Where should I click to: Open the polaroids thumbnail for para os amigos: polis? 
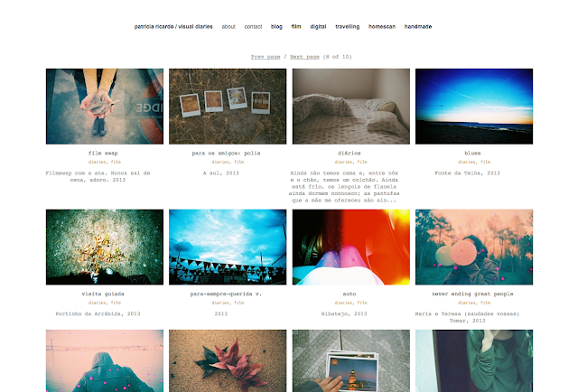(228, 107)
